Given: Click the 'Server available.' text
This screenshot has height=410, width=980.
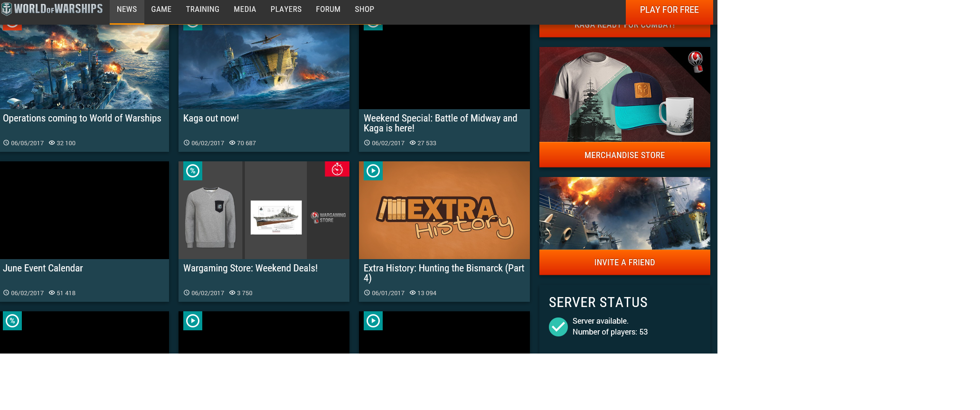Looking at the screenshot, I should (601, 321).
